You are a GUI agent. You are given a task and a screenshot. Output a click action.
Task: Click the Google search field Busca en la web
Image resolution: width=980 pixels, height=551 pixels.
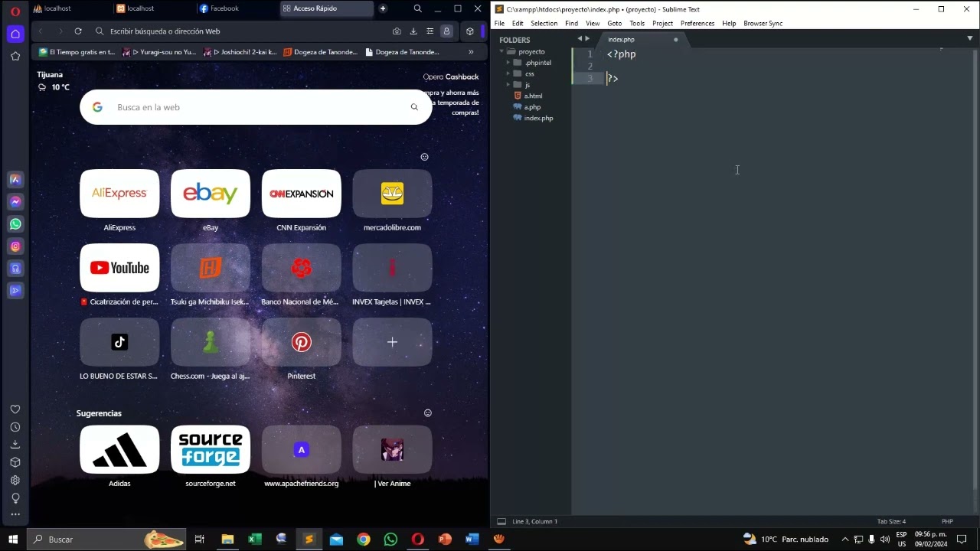[x=256, y=107]
